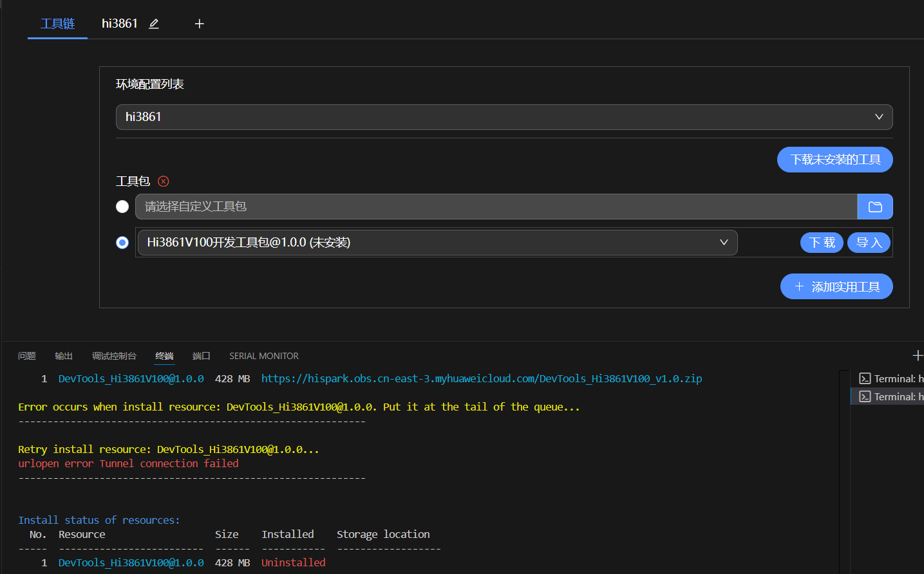The width and height of the screenshot is (924, 574).
Task: Select the Hi3861V100 tool package radio button
Action: pyautogui.click(x=122, y=243)
